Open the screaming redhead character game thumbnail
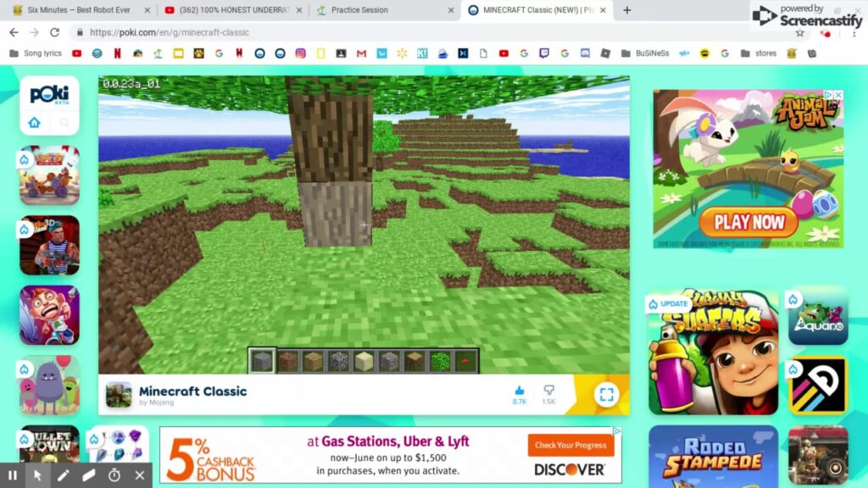868x488 pixels. (x=49, y=315)
